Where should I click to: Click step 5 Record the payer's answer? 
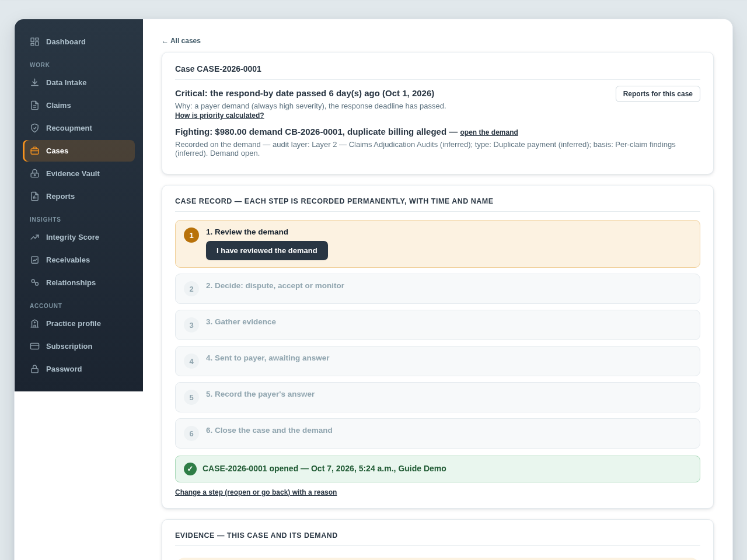438,397
